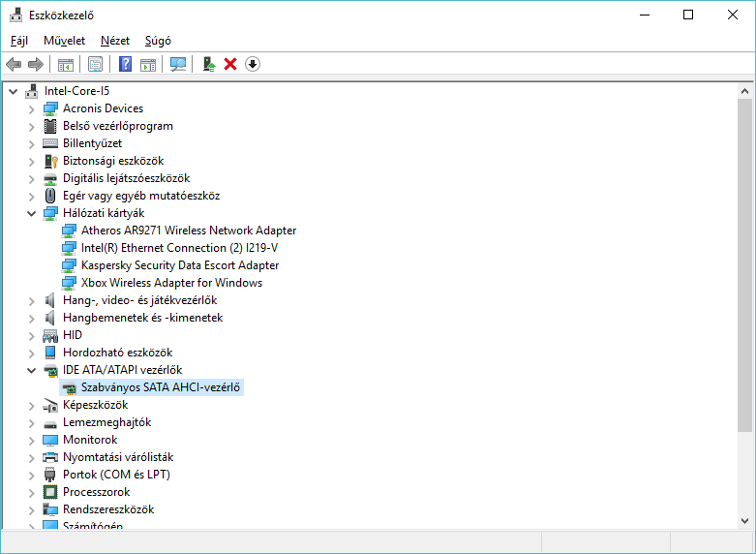Click the vertical scrollbar thumb
The image size is (756, 554).
pos(744,265)
